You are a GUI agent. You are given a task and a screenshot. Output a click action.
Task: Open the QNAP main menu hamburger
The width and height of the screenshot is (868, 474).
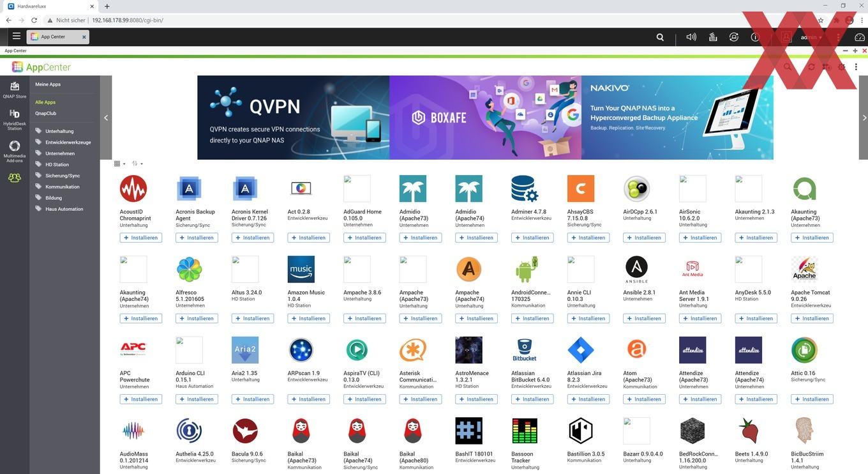coord(16,36)
